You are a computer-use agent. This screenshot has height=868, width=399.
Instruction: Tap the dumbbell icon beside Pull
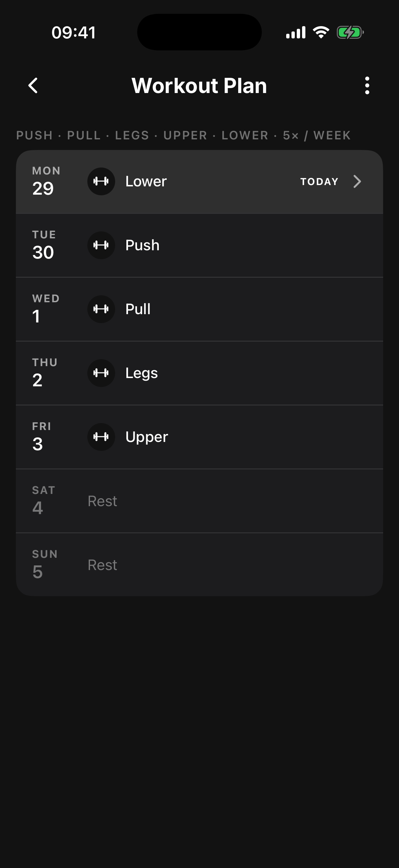[x=101, y=309]
